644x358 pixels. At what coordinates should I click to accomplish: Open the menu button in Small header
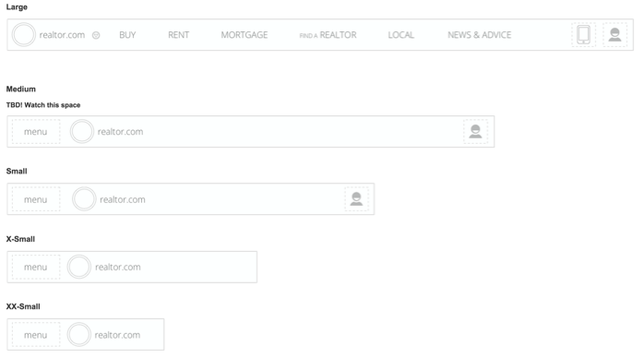36,199
